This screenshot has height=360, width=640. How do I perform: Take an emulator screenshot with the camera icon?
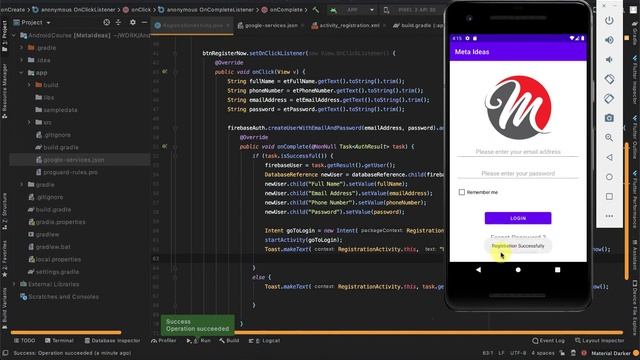(609, 118)
